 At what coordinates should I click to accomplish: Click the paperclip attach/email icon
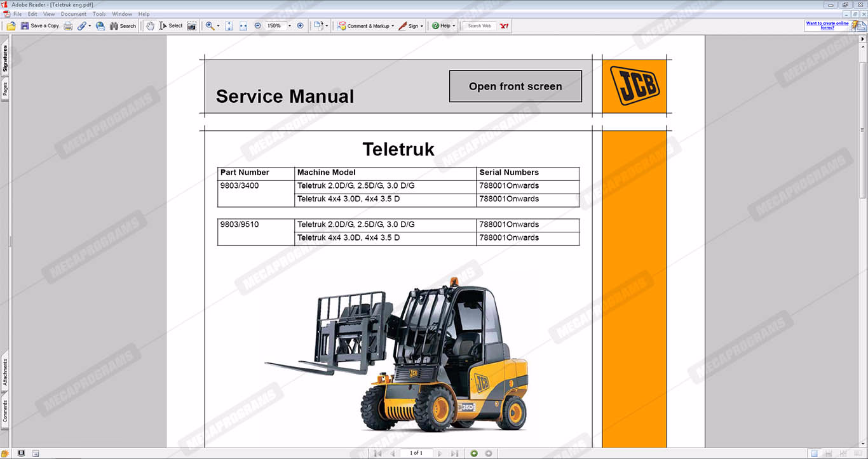pyautogui.click(x=82, y=26)
